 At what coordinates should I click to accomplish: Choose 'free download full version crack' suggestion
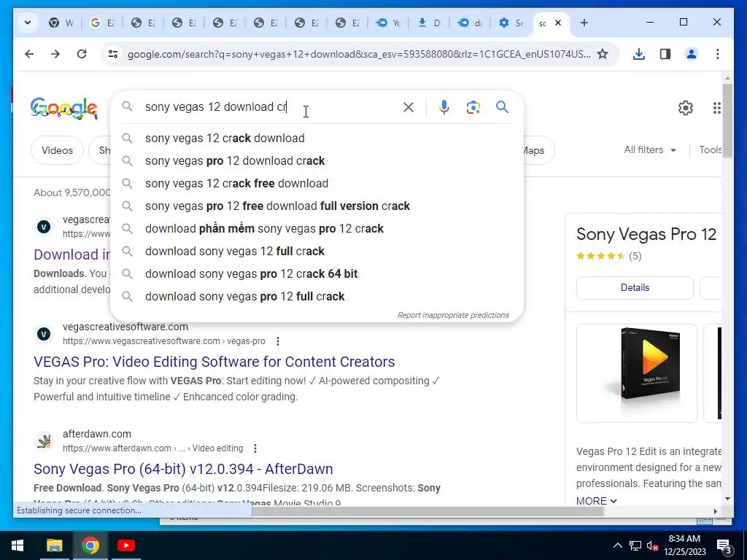click(x=317, y=206)
